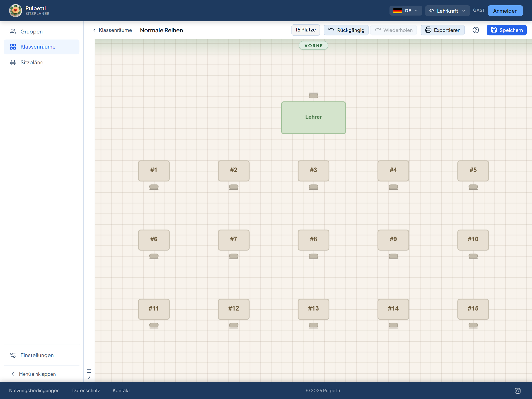Open Einstellungen in the sidebar
The width and height of the screenshot is (532, 399).
[42, 355]
